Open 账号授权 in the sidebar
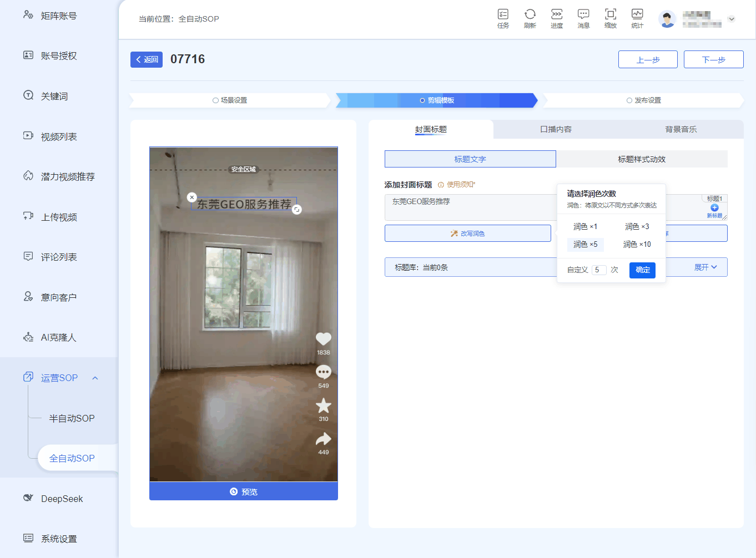The width and height of the screenshot is (756, 558). tap(59, 55)
